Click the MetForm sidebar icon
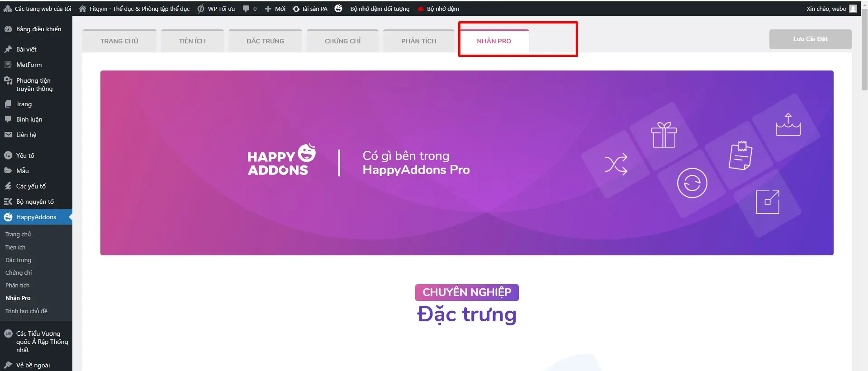This screenshot has height=371, width=868. pyautogui.click(x=8, y=65)
